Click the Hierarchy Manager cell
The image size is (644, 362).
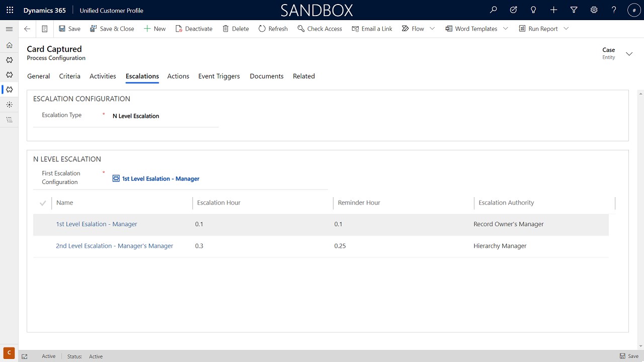[x=500, y=246]
